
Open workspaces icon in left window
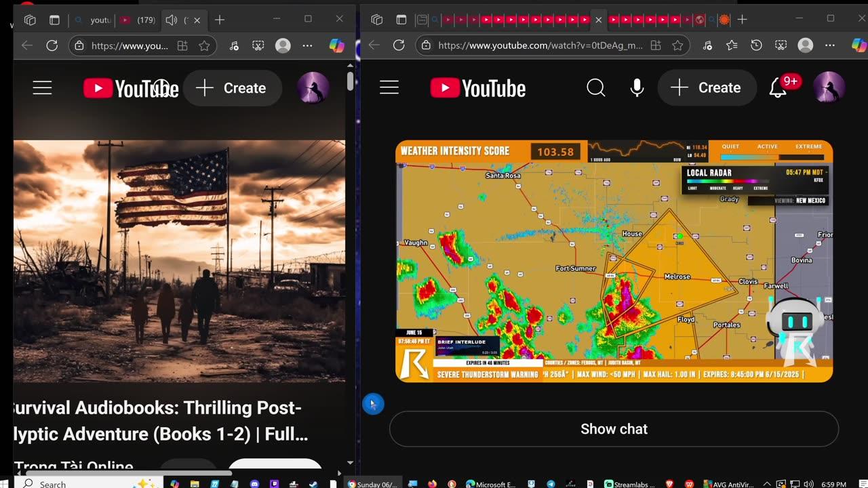pyautogui.click(x=29, y=20)
